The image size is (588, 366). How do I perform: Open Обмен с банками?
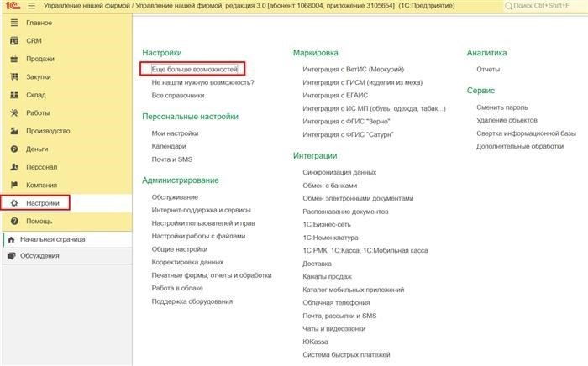[329, 186]
